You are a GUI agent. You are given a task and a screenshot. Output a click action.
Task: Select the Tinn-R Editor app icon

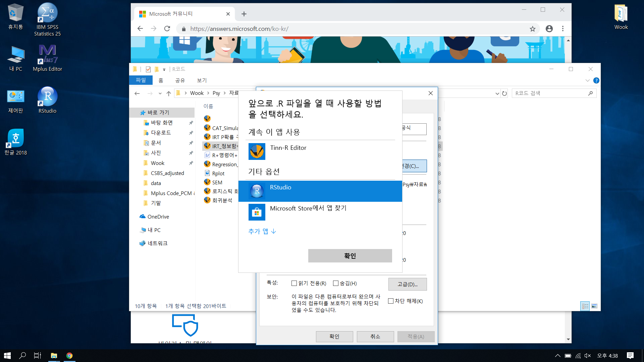[x=257, y=152]
